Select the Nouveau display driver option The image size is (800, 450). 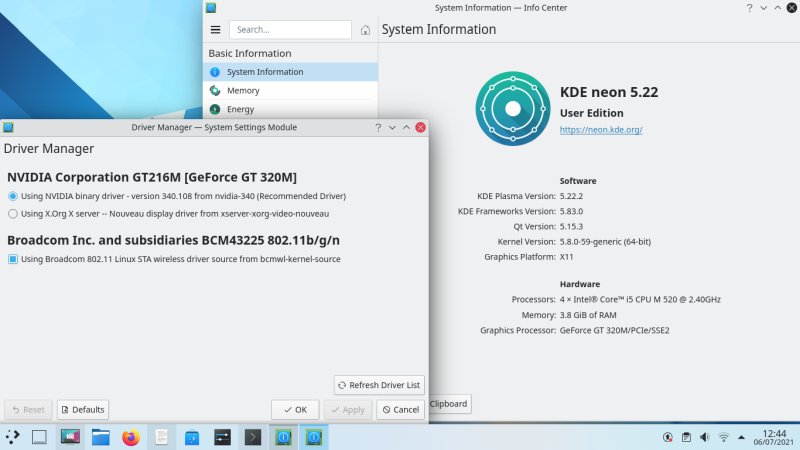click(x=168, y=214)
